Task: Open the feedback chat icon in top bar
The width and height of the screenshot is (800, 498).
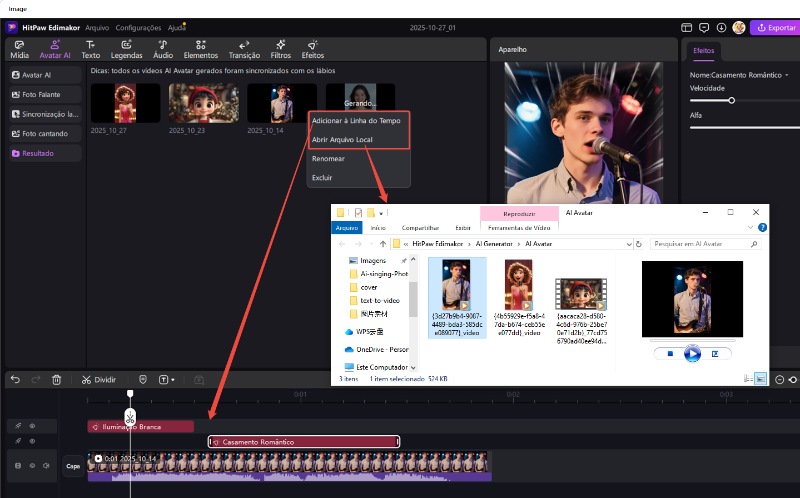Action: pos(704,28)
